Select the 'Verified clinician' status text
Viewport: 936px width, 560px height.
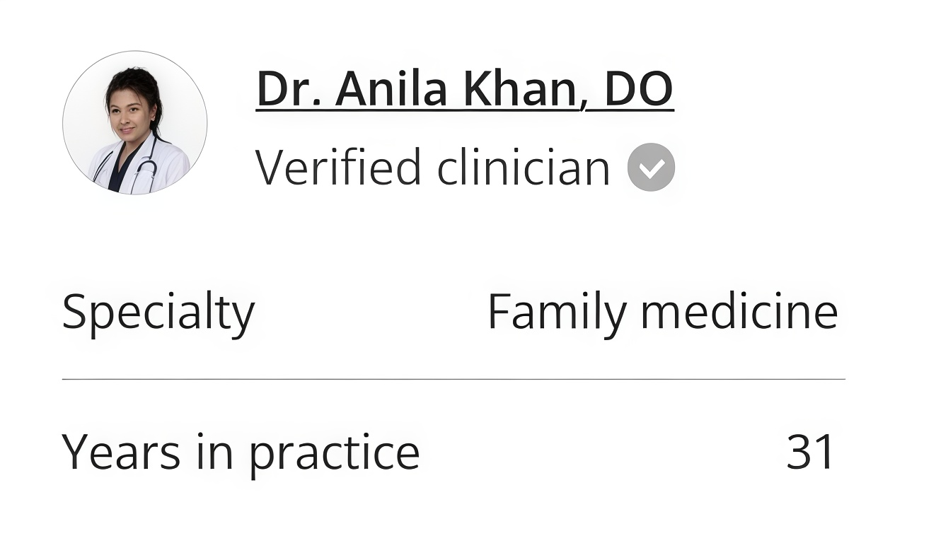pos(432,168)
